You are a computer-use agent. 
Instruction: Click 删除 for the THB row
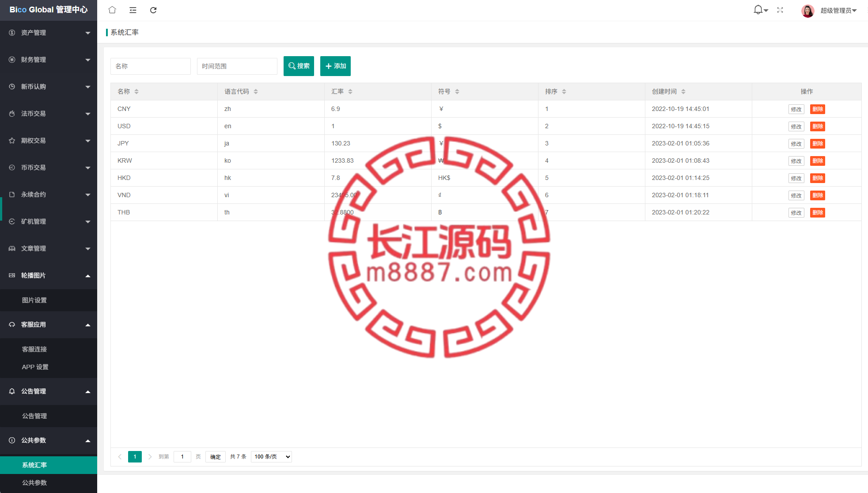pos(818,213)
